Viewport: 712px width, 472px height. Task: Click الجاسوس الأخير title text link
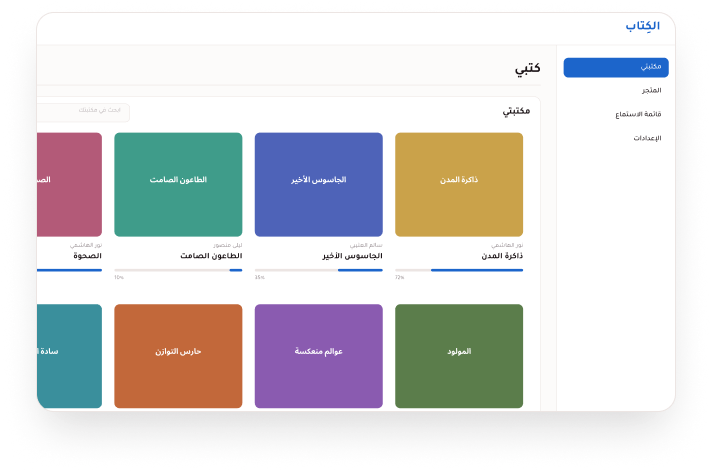pos(352,256)
